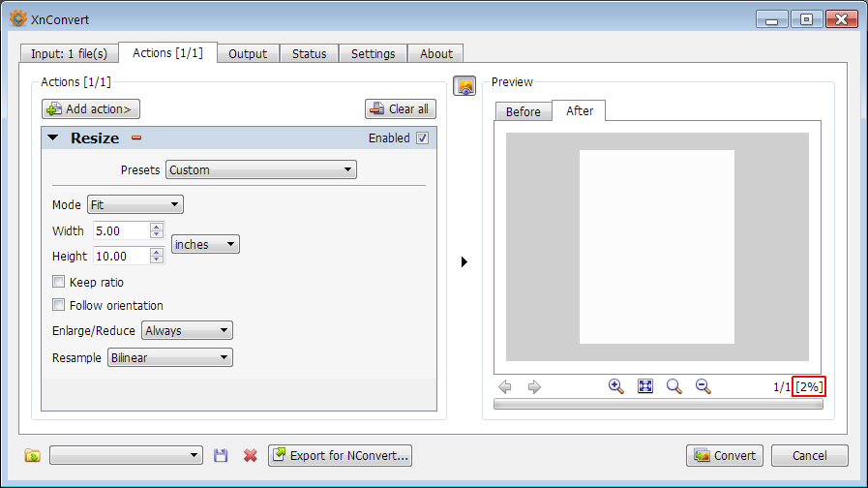The height and width of the screenshot is (488, 868).
Task: Click the Height value field
Action: [x=121, y=256]
